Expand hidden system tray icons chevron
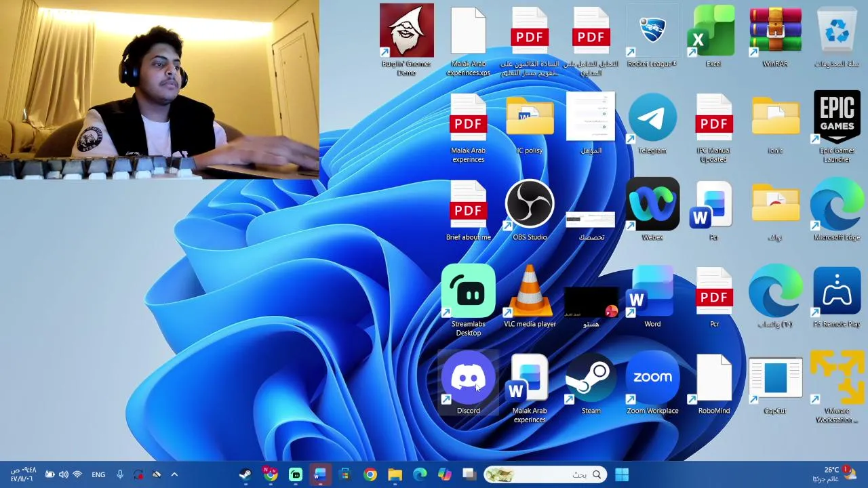 tap(174, 474)
